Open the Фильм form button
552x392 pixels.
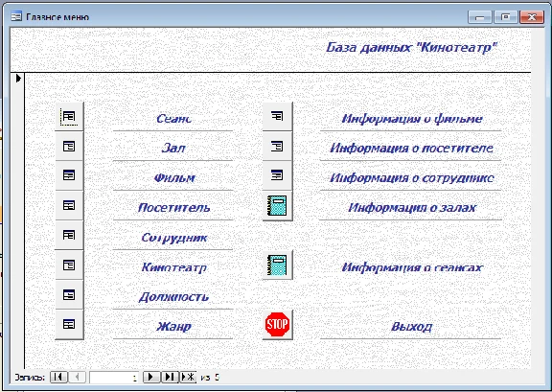(69, 175)
